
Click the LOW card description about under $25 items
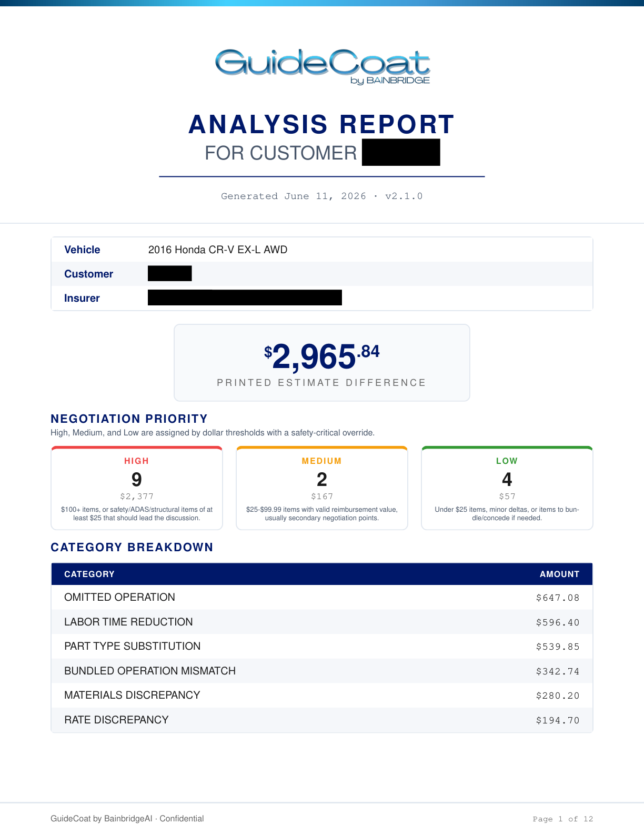pos(507,514)
